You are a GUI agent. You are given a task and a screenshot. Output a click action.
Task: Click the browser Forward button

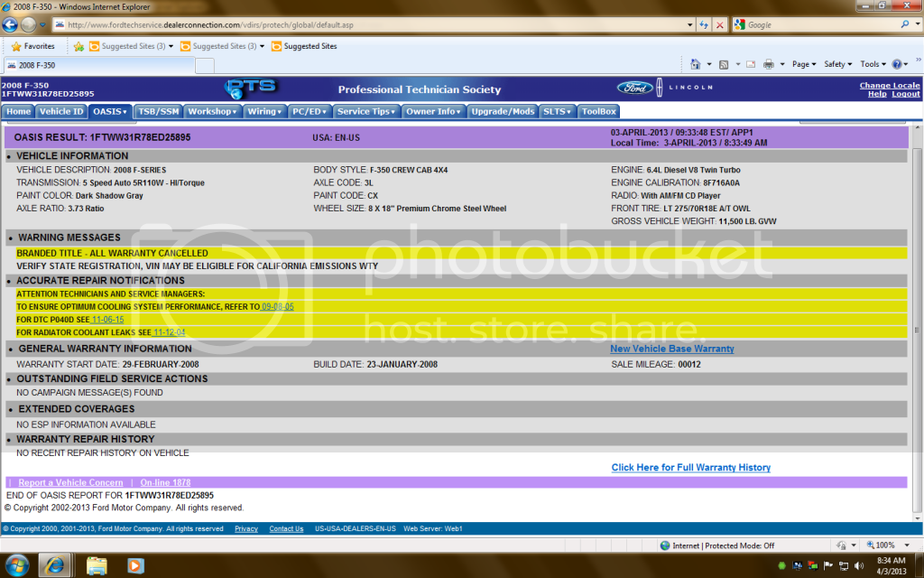click(28, 24)
